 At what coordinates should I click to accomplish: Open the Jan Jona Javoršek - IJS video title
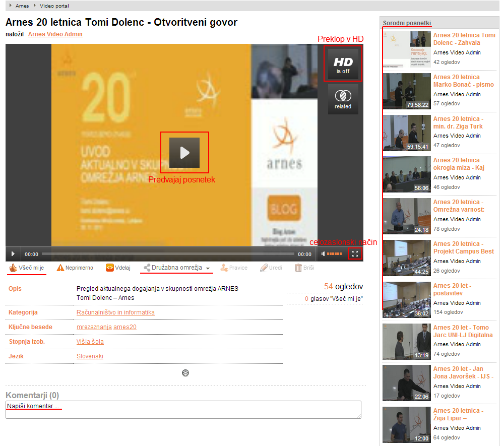click(463, 372)
